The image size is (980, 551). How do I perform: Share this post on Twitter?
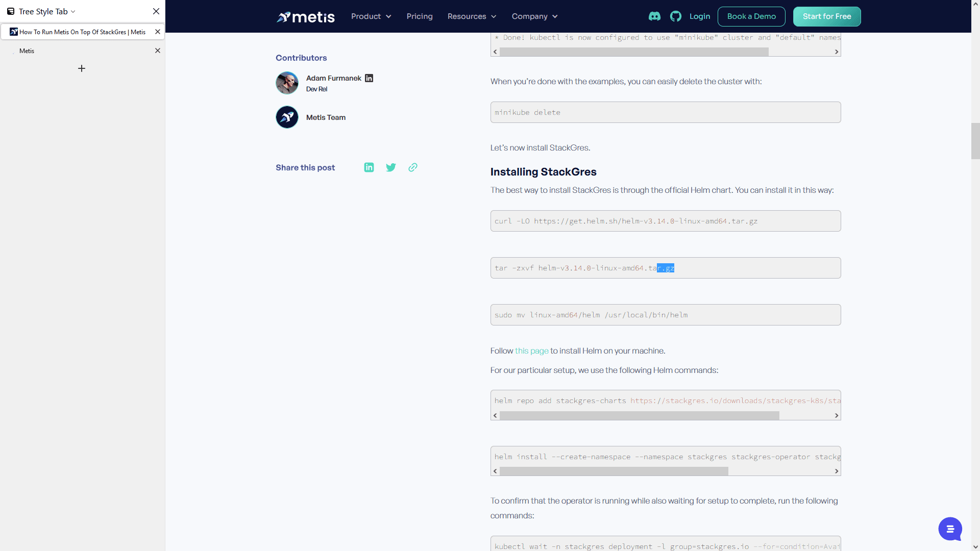pyautogui.click(x=391, y=167)
